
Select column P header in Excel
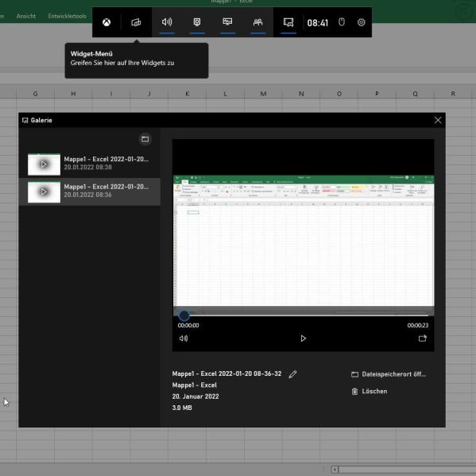click(x=377, y=94)
